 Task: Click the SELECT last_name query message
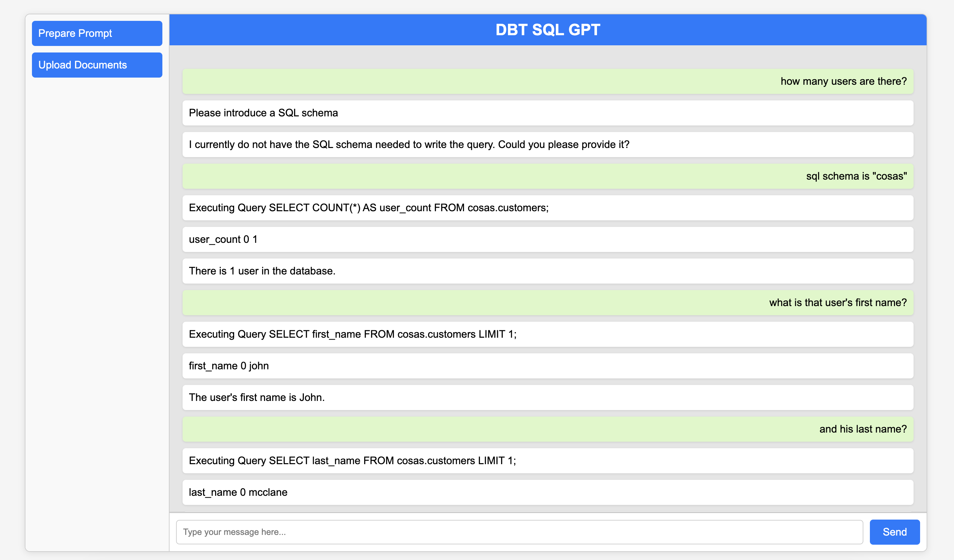click(x=352, y=461)
